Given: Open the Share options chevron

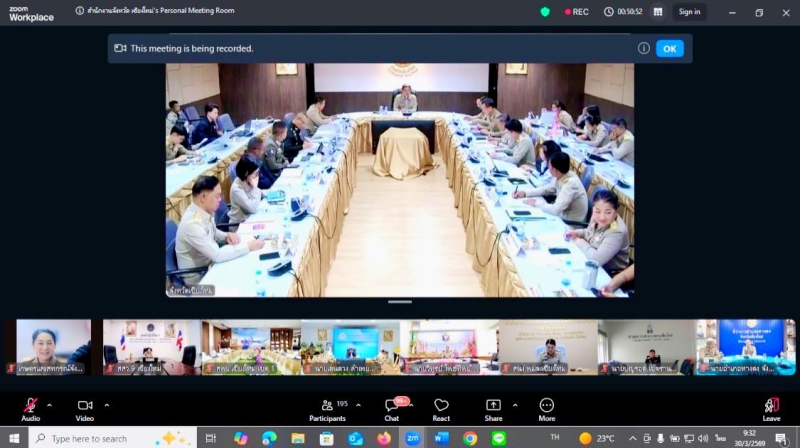Looking at the screenshot, I should 515,405.
